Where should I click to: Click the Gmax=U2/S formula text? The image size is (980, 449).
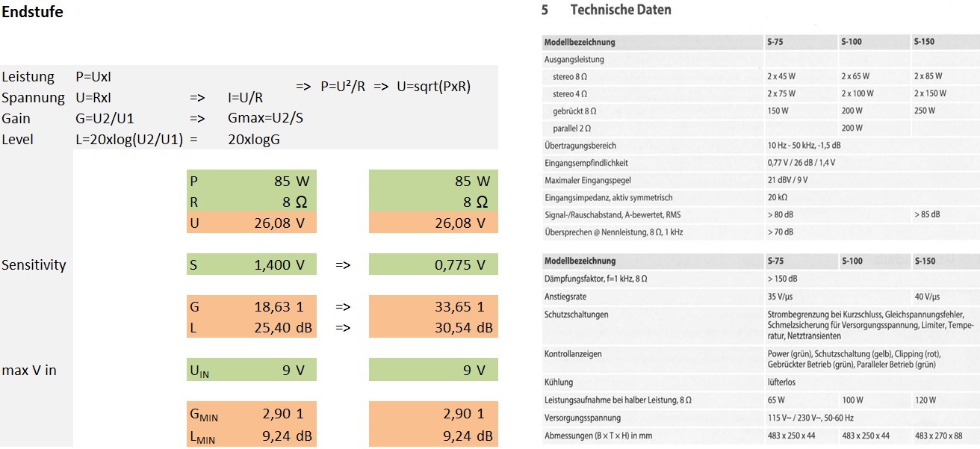pos(265,119)
